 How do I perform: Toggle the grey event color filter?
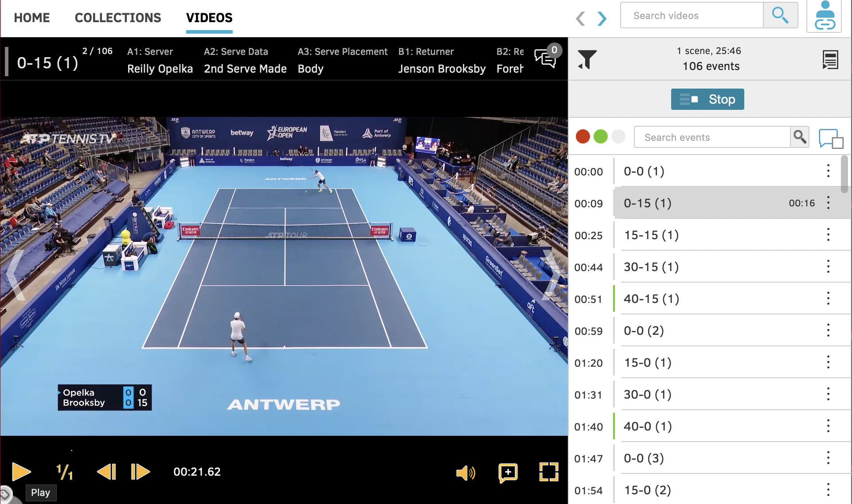(618, 137)
